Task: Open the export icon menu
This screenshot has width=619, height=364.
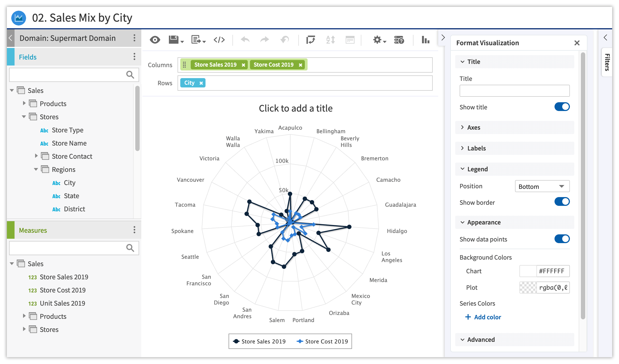Action: pos(198,40)
